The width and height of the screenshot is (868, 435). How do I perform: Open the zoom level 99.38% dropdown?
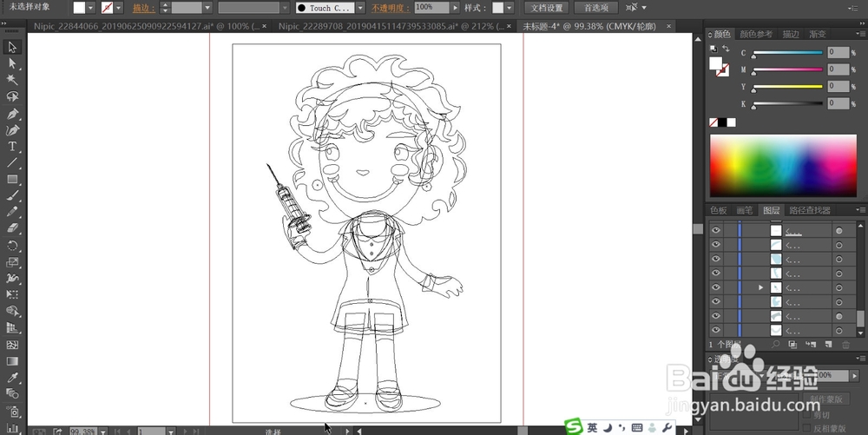(x=103, y=432)
